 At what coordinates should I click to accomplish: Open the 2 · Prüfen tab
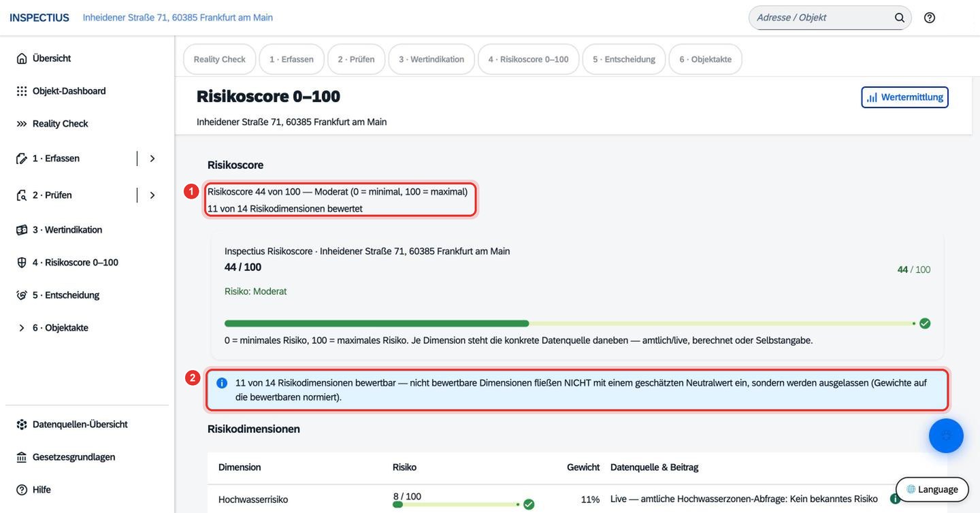[356, 59]
